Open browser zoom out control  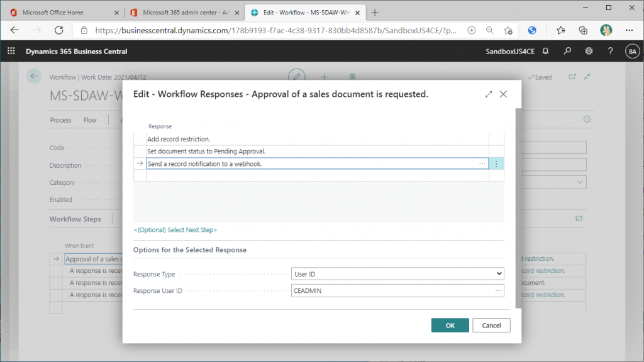click(489, 30)
